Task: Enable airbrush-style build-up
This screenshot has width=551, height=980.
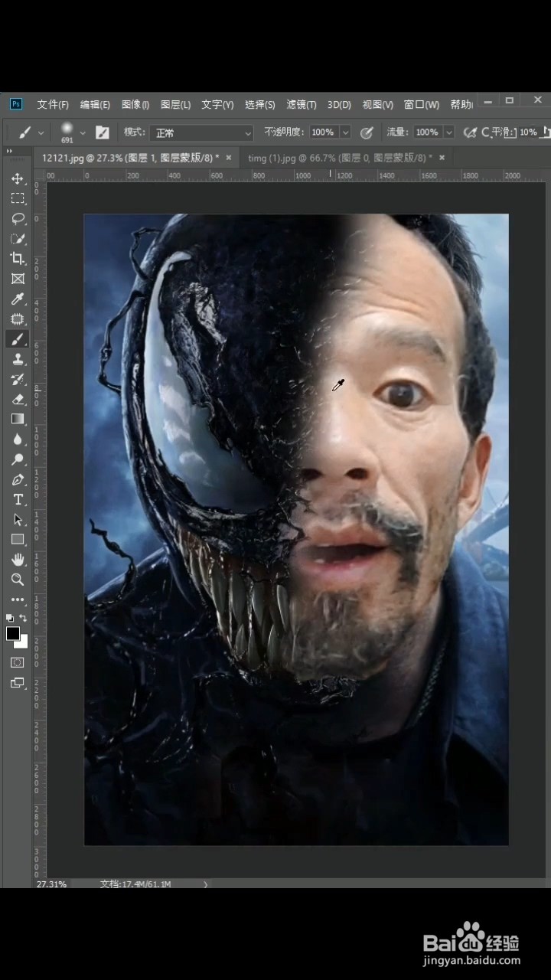Action: click(x=470, y=132)
